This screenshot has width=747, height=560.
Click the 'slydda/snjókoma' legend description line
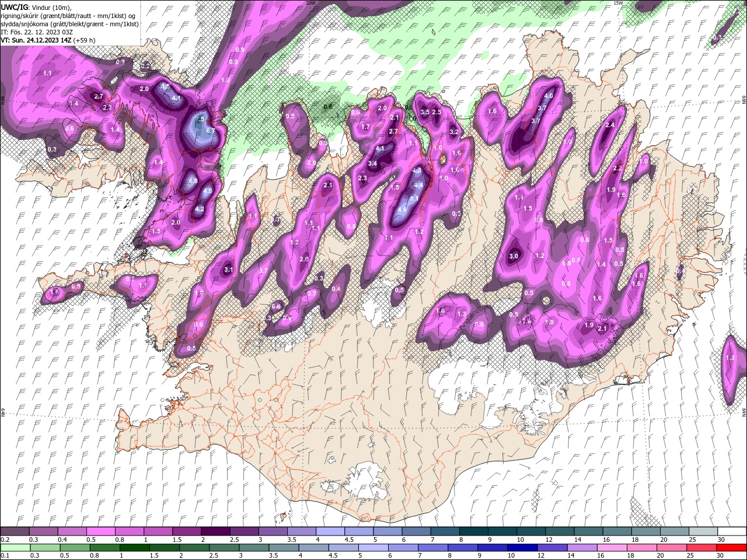point(69,23)
